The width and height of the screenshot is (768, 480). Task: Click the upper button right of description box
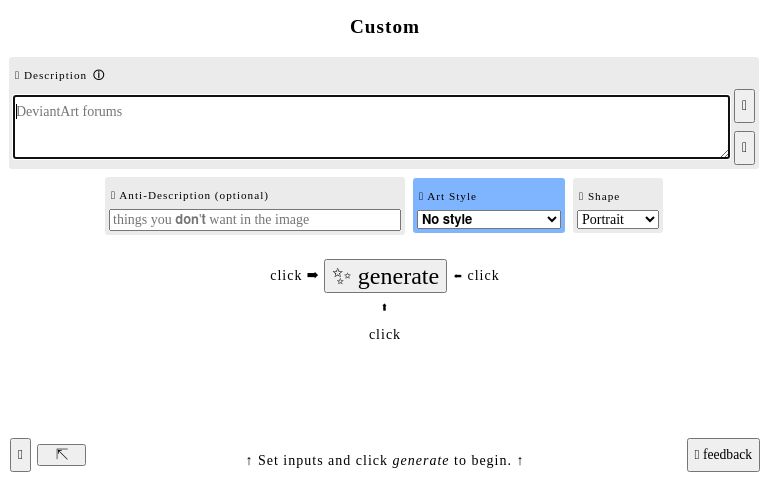point(744,106)
